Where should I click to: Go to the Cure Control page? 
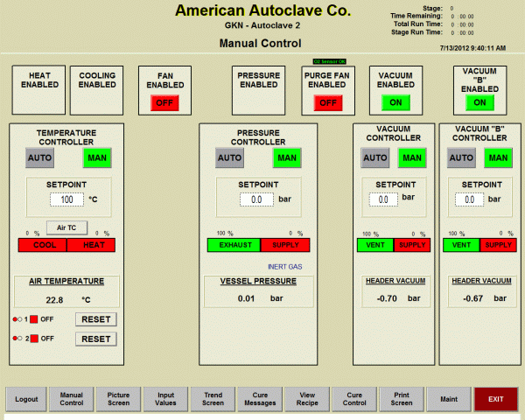354,399
